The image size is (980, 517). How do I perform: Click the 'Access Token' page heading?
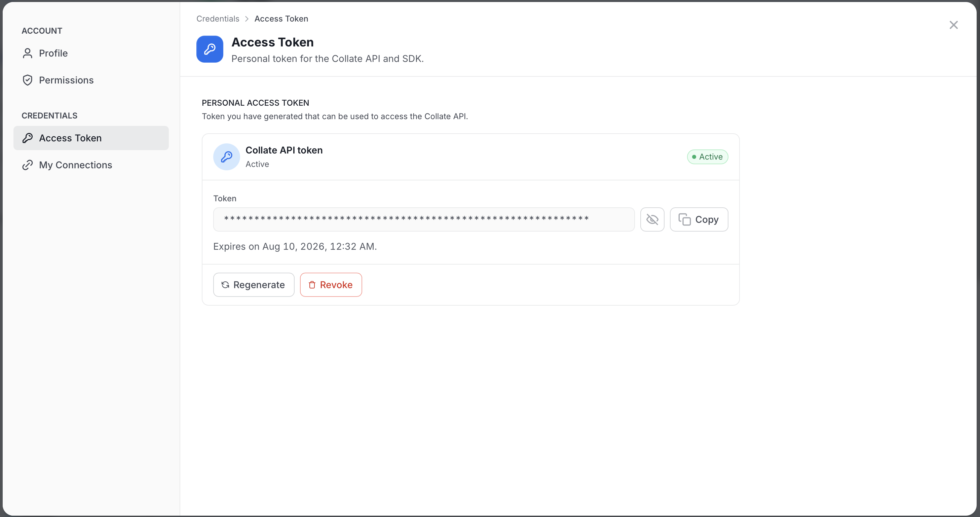(272, 42)
